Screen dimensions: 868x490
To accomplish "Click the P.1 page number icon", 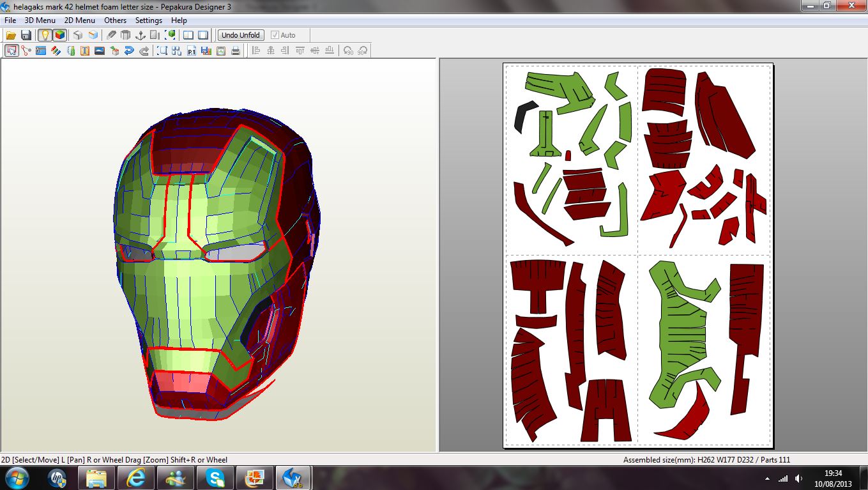I will (192, 50).
